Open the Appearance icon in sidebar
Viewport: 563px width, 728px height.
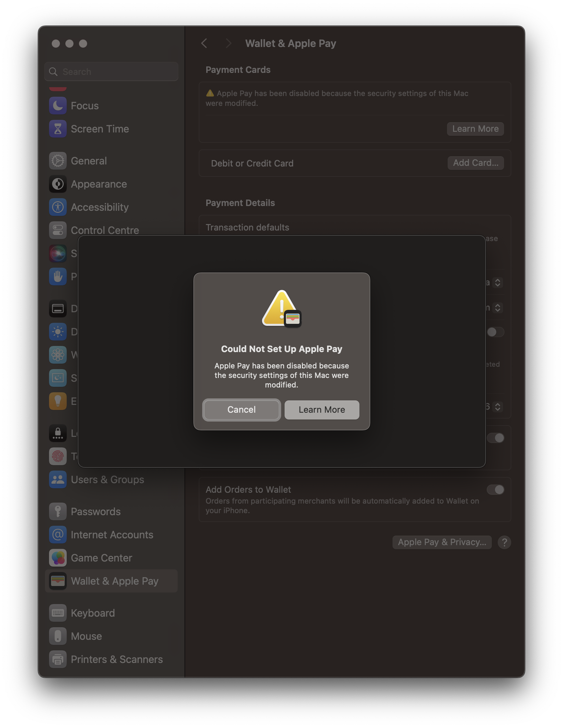[58, 184]
